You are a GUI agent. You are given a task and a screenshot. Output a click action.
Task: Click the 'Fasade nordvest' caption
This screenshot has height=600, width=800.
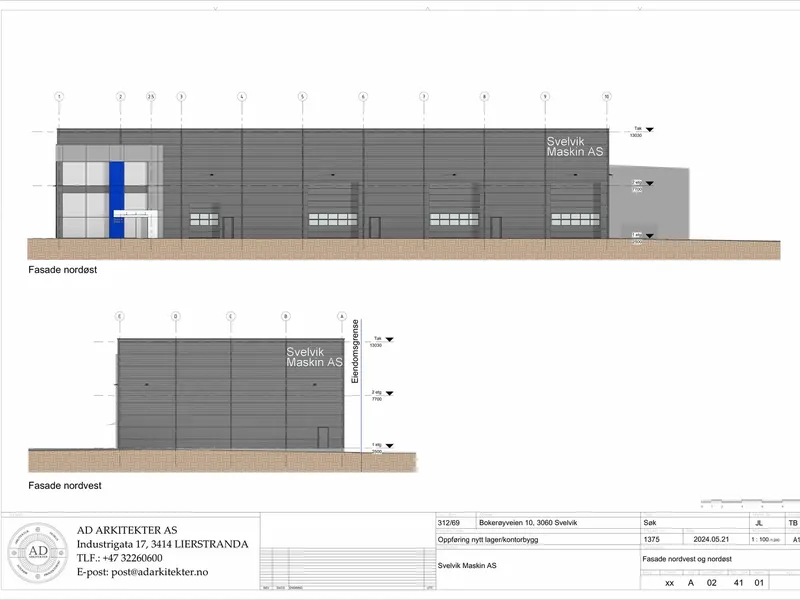pos(65,486)
